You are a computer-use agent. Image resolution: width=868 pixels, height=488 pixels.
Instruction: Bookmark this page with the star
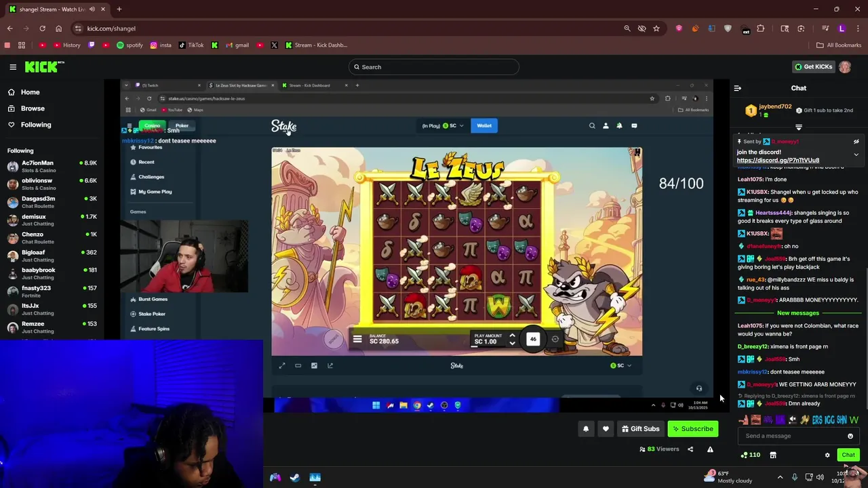click(656, 28)
